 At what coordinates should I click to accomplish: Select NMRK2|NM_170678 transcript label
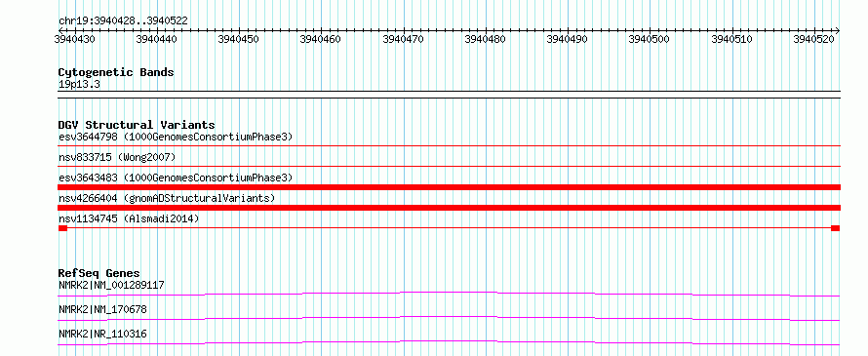coord(102,310)
